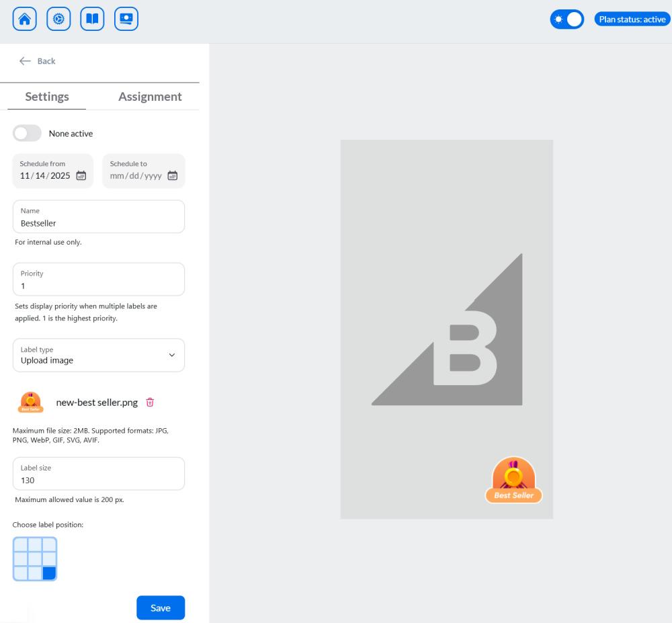Go Back using the arrow link

coord(38,61)
